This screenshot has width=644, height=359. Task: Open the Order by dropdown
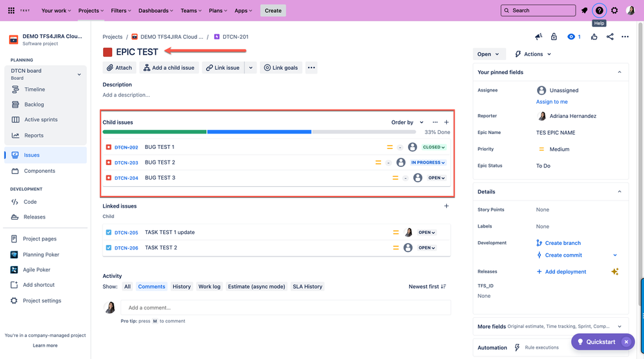point(407,122)
